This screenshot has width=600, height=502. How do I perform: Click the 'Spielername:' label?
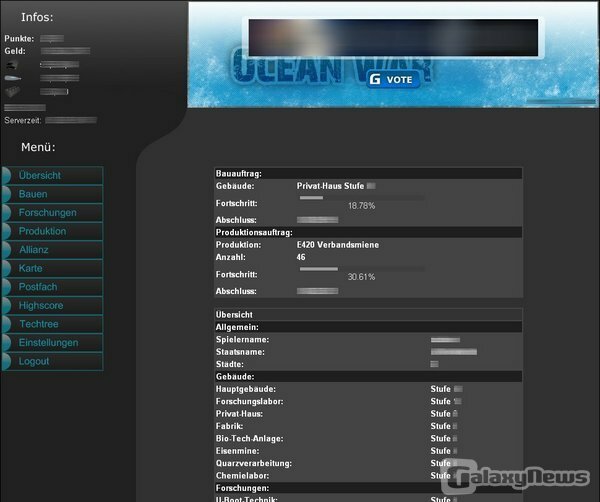tap(242, 340)
